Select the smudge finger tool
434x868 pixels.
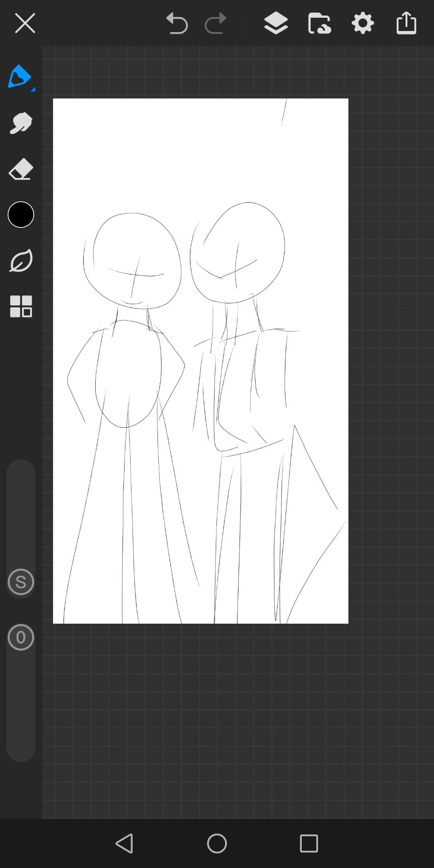coord(21,123)
